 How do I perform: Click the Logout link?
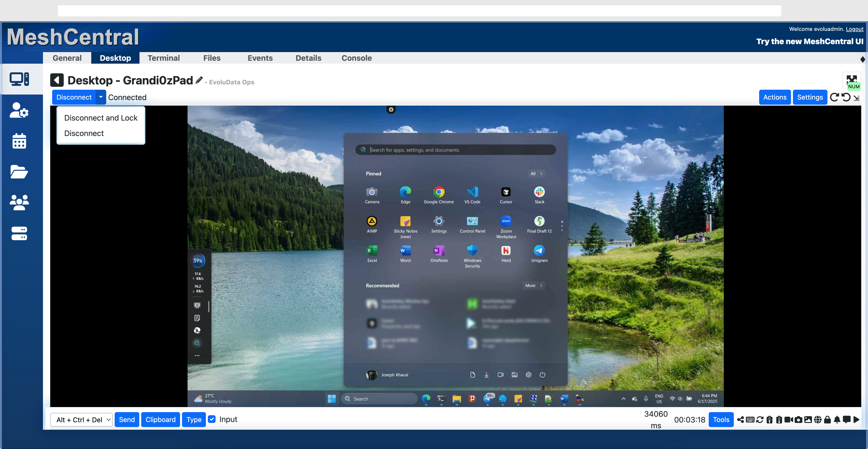(x=854, y=29)
